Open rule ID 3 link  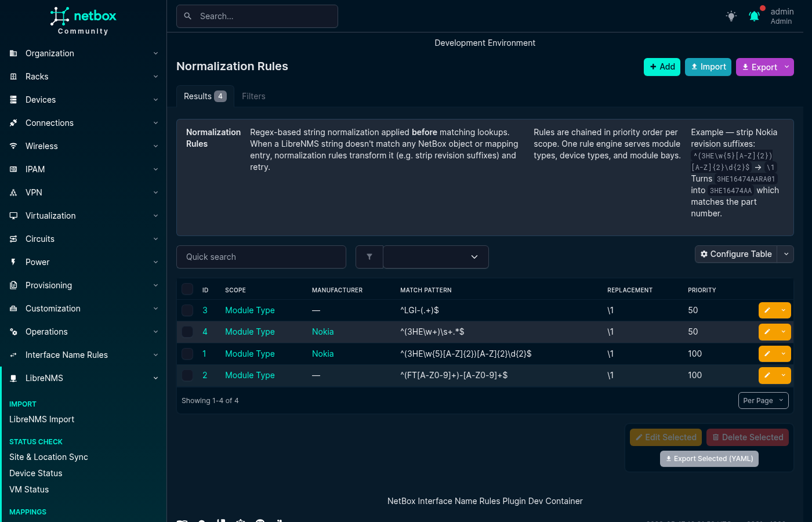click(205, 310)
